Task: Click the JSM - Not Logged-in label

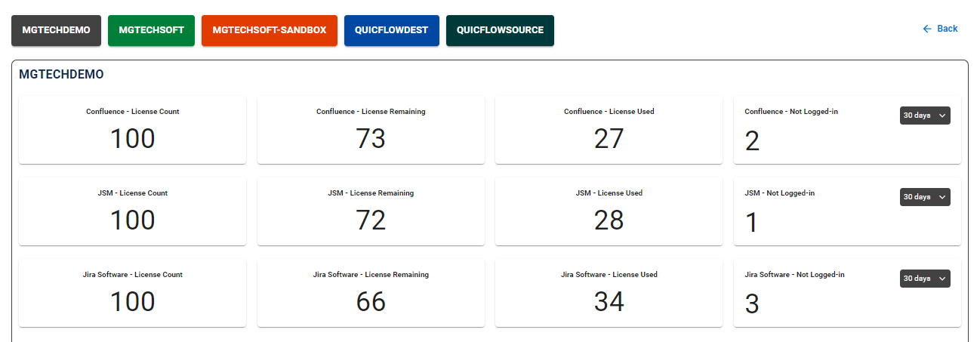Action: coord(780,193)
